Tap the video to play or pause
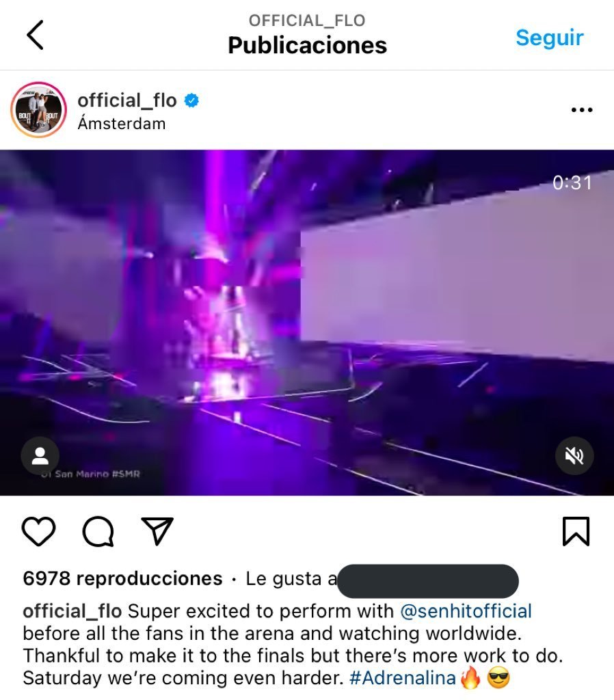Image resolution: width=614 pixels, height=700 pixels. click(x=307, y=323)
